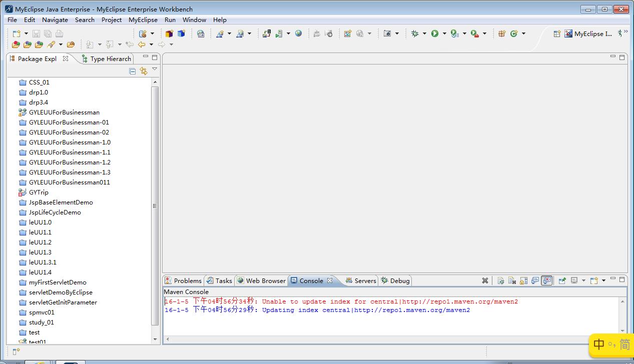634x364 pixels.
Task: Click the Deploy MyEclipse server application icon
Action: click(267, 33)
